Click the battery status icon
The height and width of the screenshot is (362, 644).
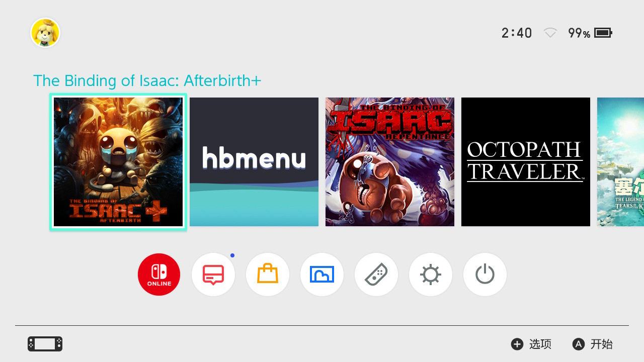603,33
